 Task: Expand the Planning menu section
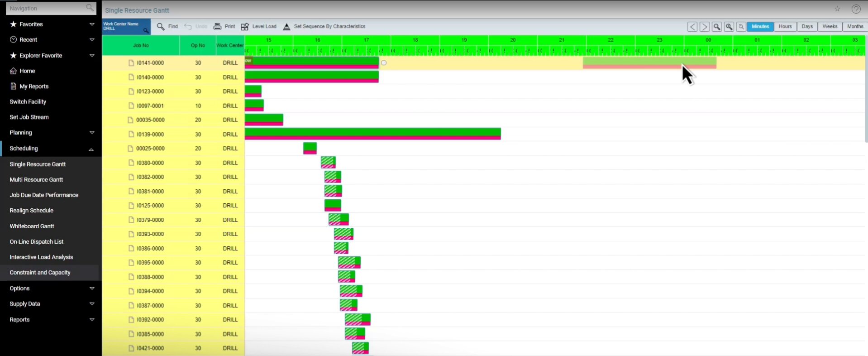click(92, 133)
